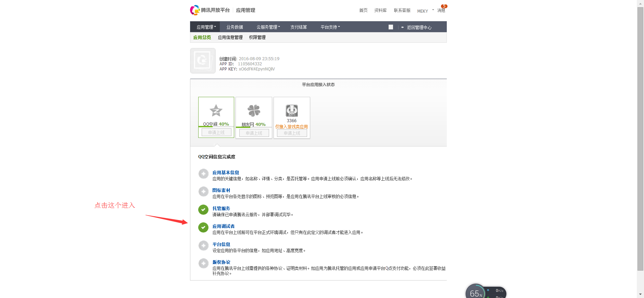
Task: Open the 应用基本信息 link
Action: [226, 172]
